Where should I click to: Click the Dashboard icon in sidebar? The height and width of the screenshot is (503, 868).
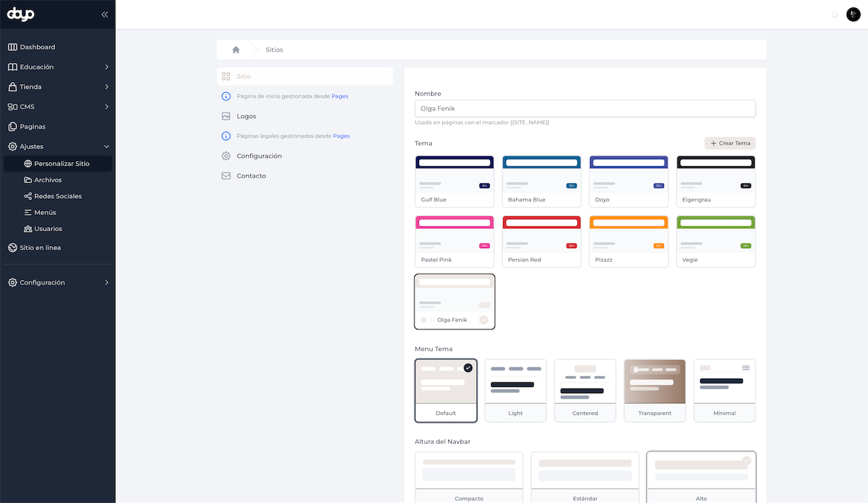pyautogui.click(x=12, y=47)
